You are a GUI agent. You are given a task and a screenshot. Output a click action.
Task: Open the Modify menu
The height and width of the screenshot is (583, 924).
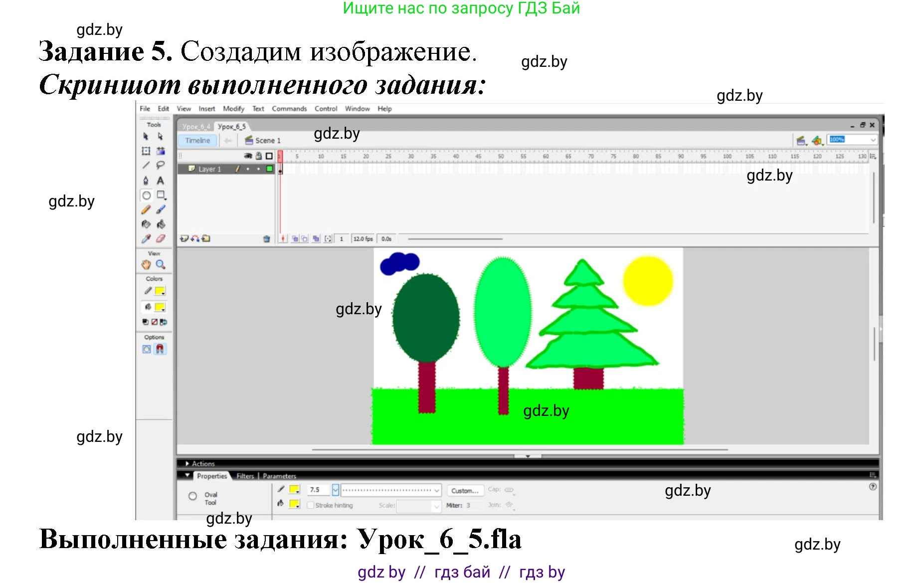[233, 109]
